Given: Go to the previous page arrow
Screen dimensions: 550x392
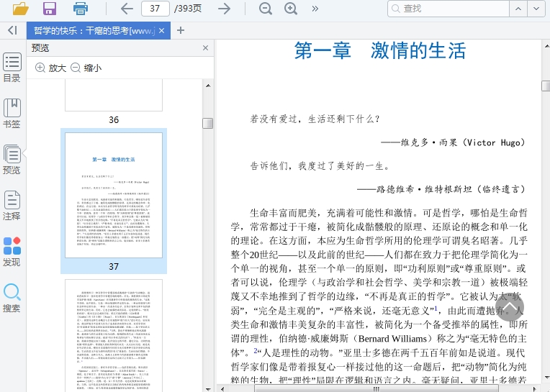Looking at the screenshot, I should [x=127, y=9].
